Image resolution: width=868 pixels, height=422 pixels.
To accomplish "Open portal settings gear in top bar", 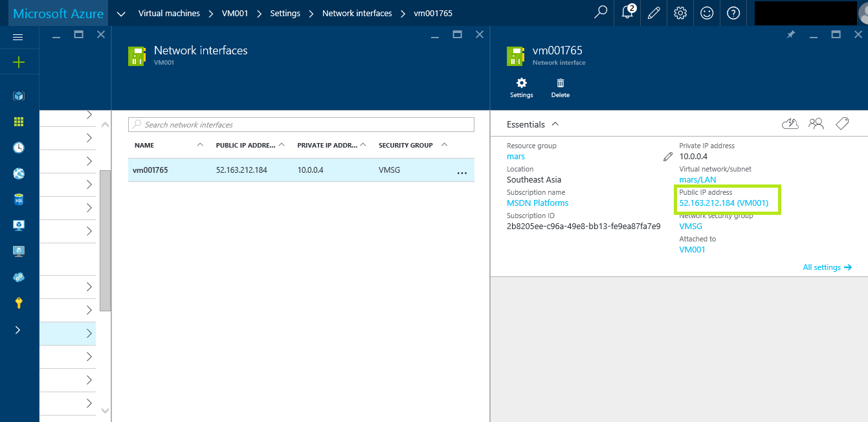I will pos(680,12).
